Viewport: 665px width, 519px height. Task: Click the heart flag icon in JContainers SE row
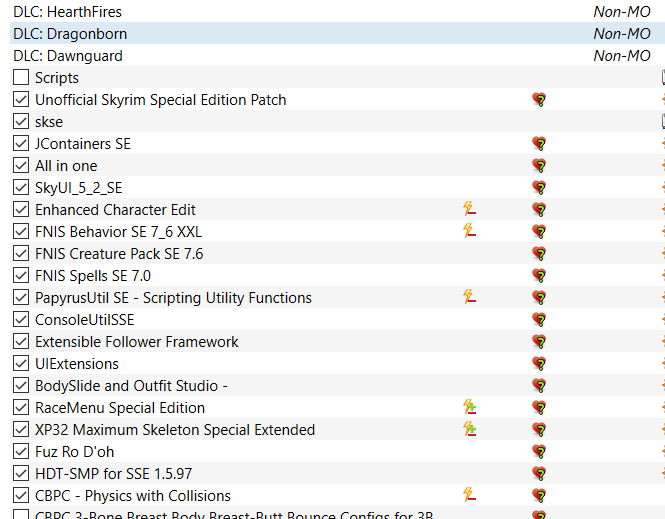click(539, 144)
